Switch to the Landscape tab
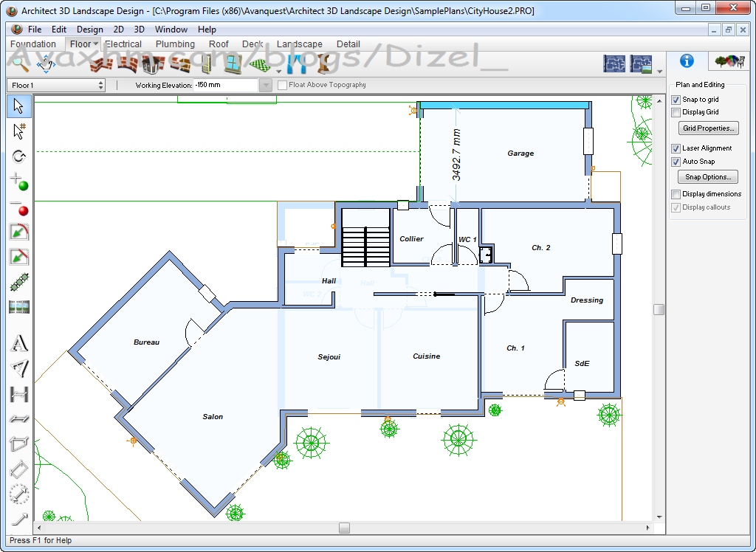Screen dimensions: 756x552 pos(300,44)
